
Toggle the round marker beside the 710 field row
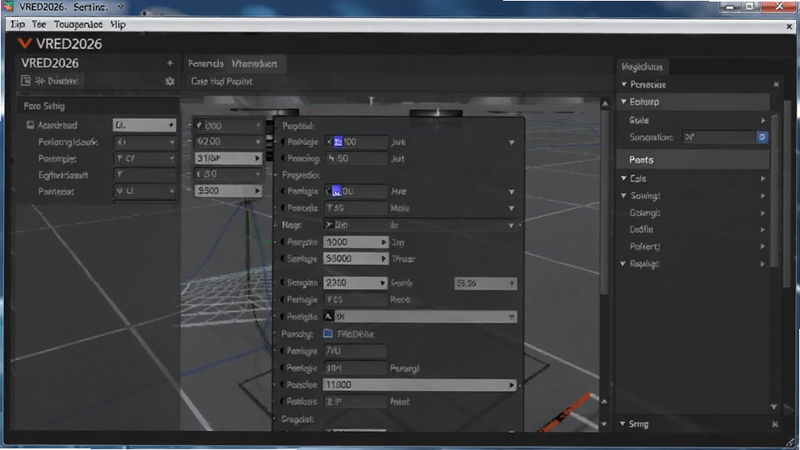pos(283,351)
